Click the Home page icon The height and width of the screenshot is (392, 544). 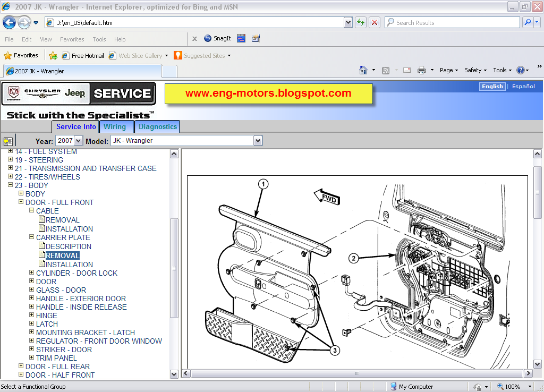pyautogui.click(x=363, y=70)
